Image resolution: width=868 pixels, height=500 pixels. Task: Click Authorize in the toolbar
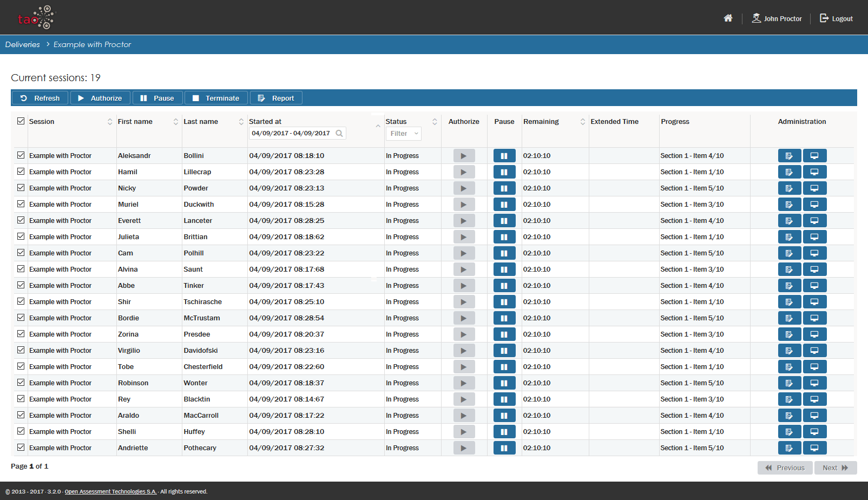tap(100, 98)
